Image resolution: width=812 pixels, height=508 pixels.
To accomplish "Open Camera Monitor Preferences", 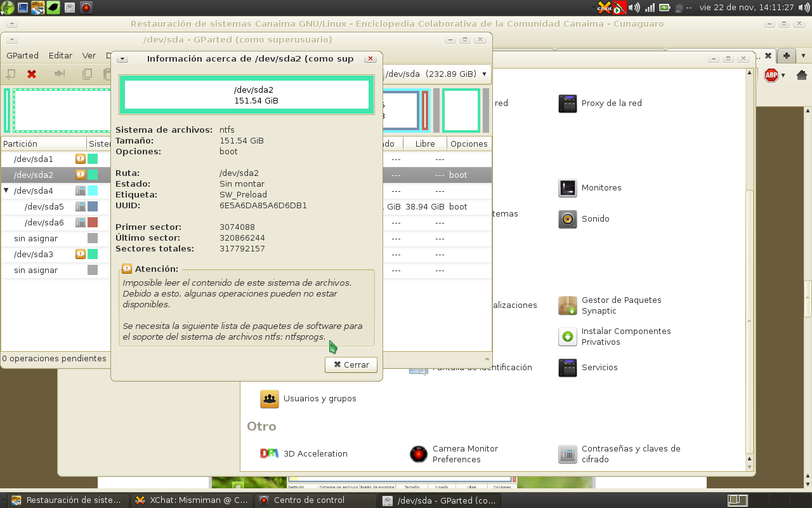I will (x=454, y=454).
